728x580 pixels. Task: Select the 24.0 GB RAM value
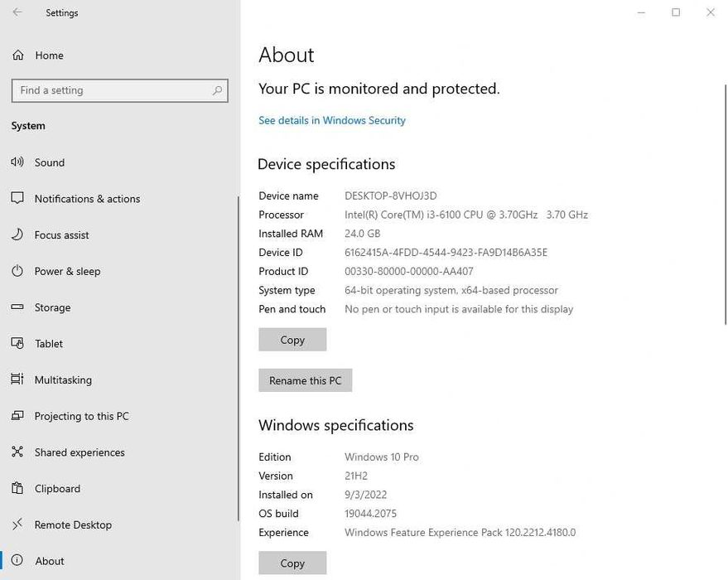click(362, 234)
